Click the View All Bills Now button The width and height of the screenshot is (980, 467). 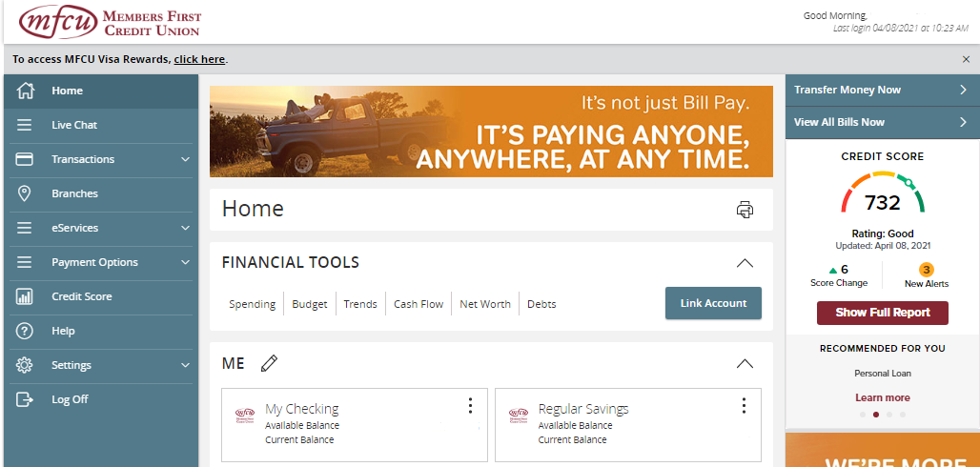point(883,123)
